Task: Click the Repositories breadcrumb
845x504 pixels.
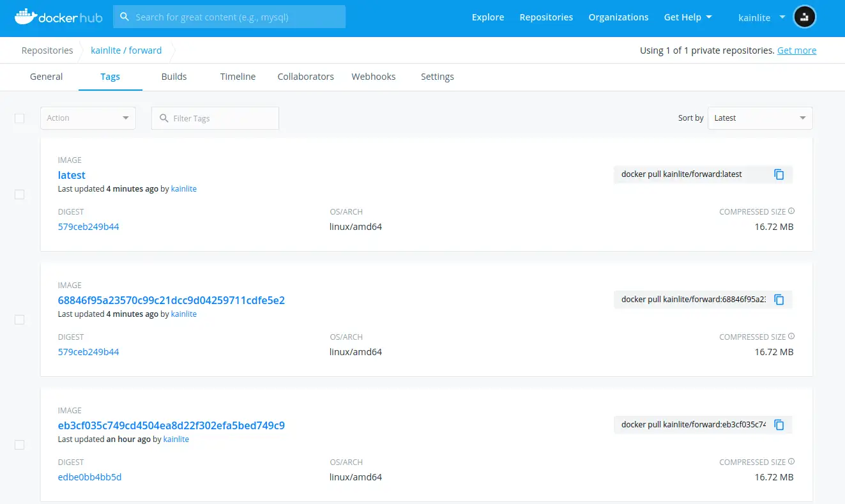Action: (x=47, y=50)
